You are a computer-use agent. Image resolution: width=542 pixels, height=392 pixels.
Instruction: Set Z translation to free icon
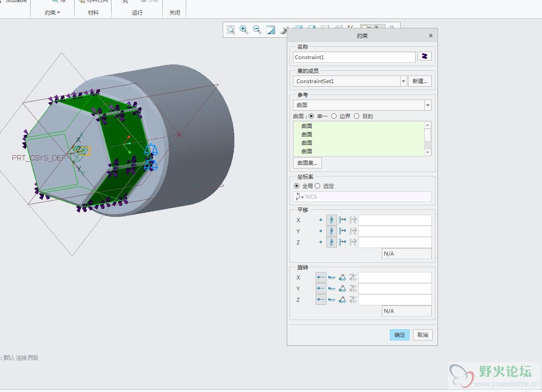(x=321, y=242)
